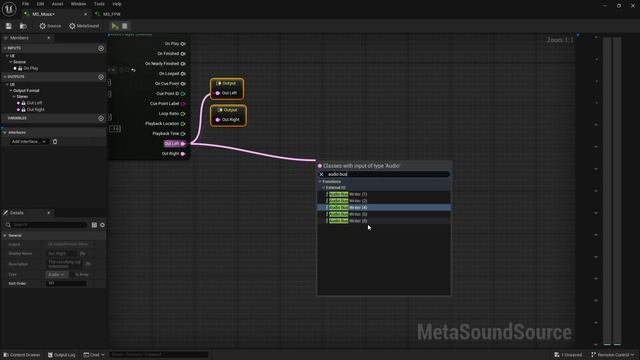
Task: Collapse the UE group under Inputs
Action: tap(7, 56)
